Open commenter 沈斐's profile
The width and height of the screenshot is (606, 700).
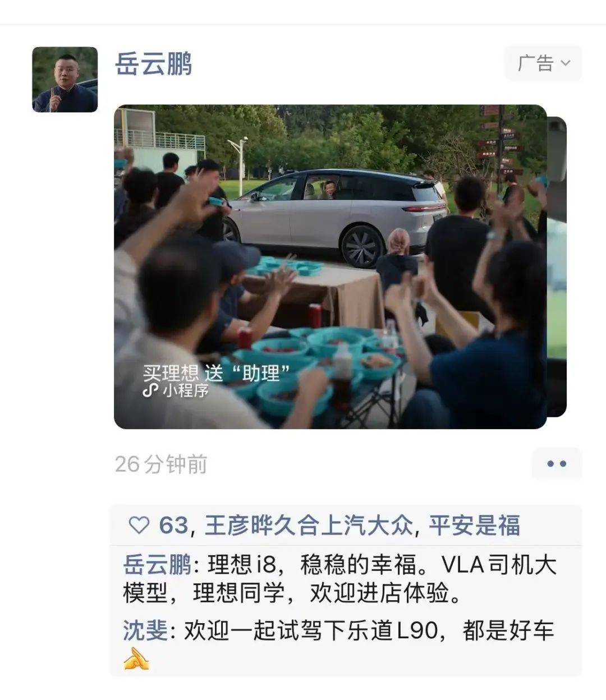tap(145, 631)
